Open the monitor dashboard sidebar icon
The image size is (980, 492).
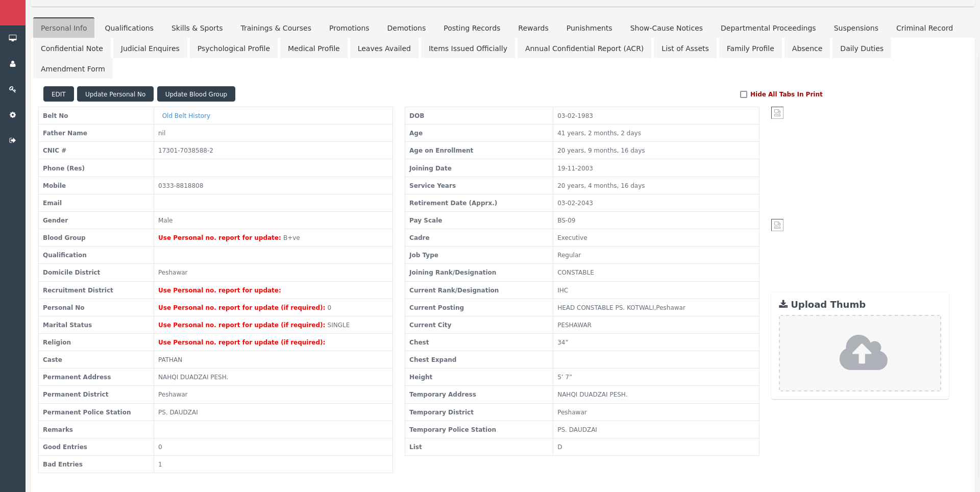click(13, 38)
